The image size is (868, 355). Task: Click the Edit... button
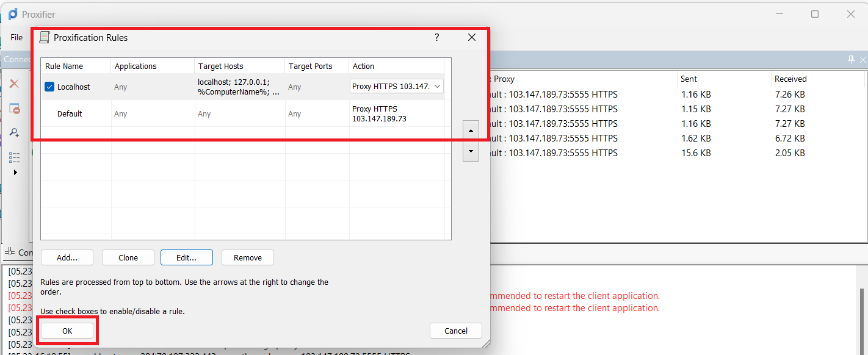187,257
